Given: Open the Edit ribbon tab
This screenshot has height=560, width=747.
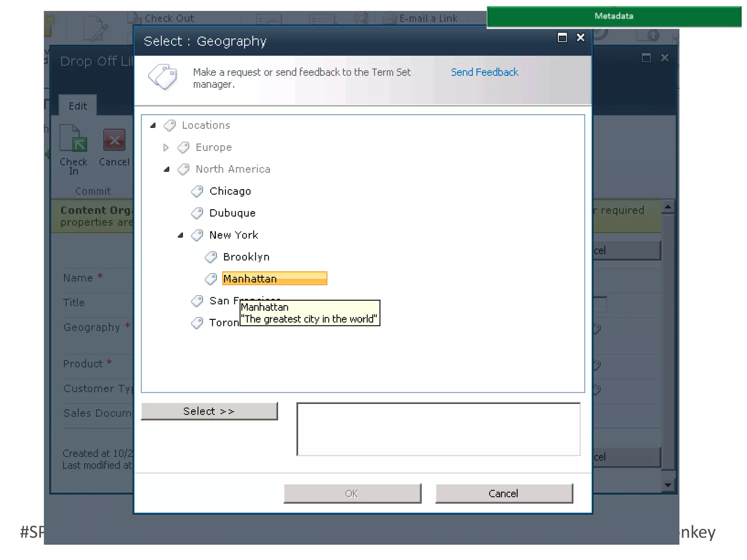Looking at the screenshot, I should click(x=78, y=106).
